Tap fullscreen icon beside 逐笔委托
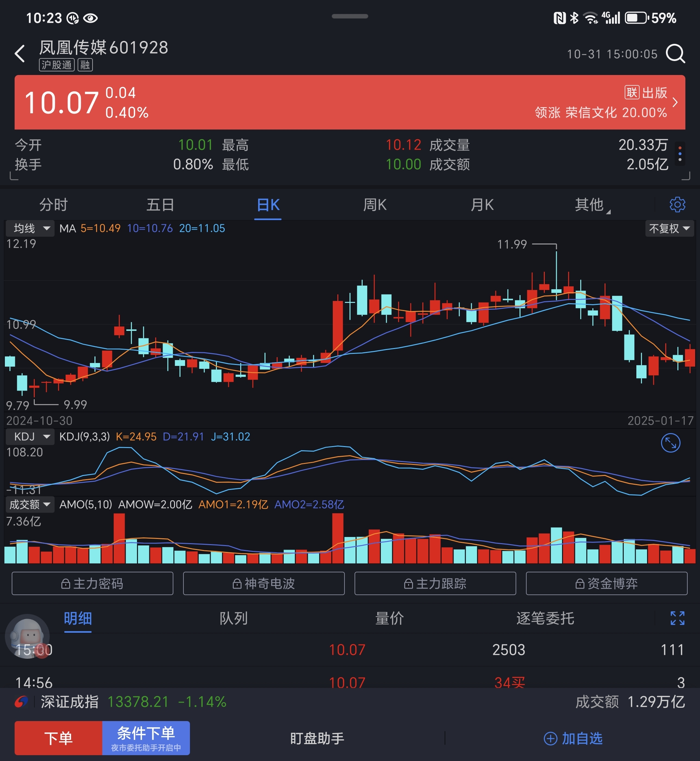Image resolution: width=700 pixels, height=761 pixels. coord(677,618)
